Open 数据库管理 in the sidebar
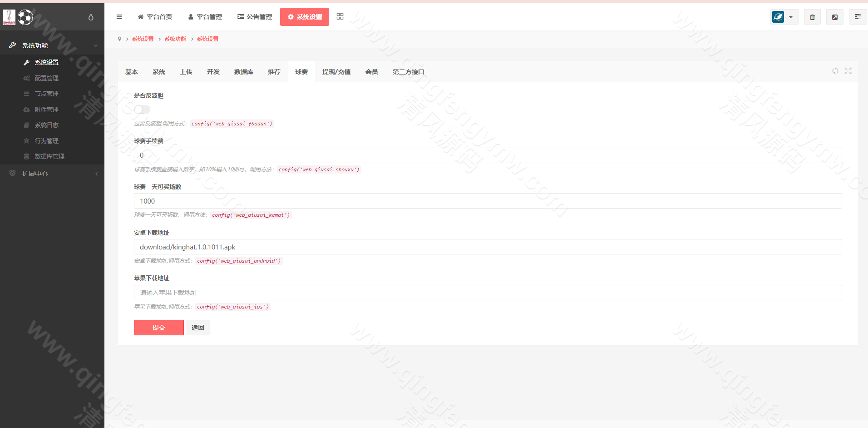The height and width of the screenshot is (428, 868). pyautogui.click(x=49, y=156)
